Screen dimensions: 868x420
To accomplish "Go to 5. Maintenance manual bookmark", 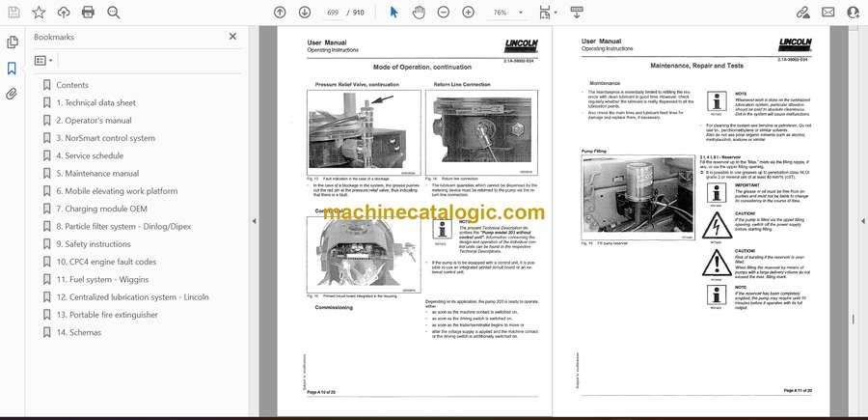I will tap(98, 174).
